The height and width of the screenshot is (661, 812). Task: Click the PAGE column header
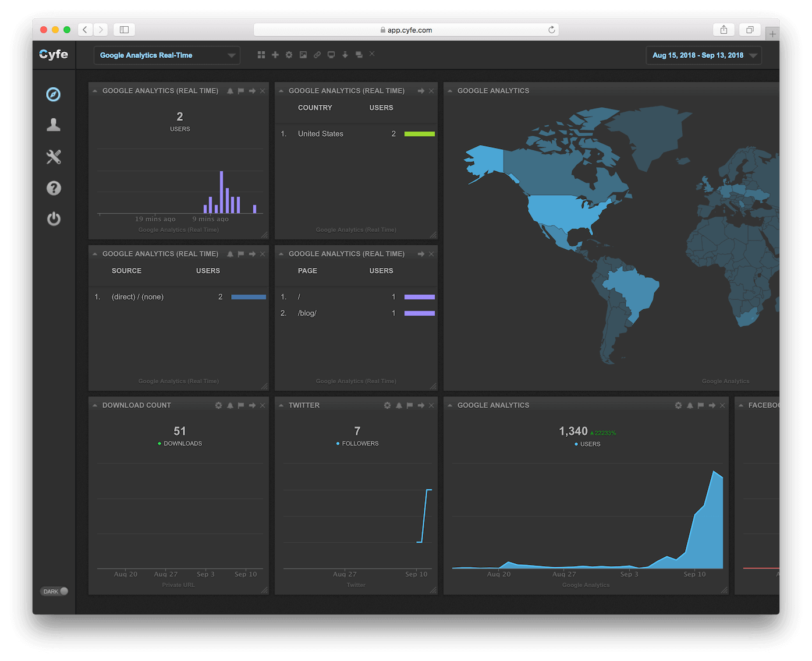(x=307, y=271)
